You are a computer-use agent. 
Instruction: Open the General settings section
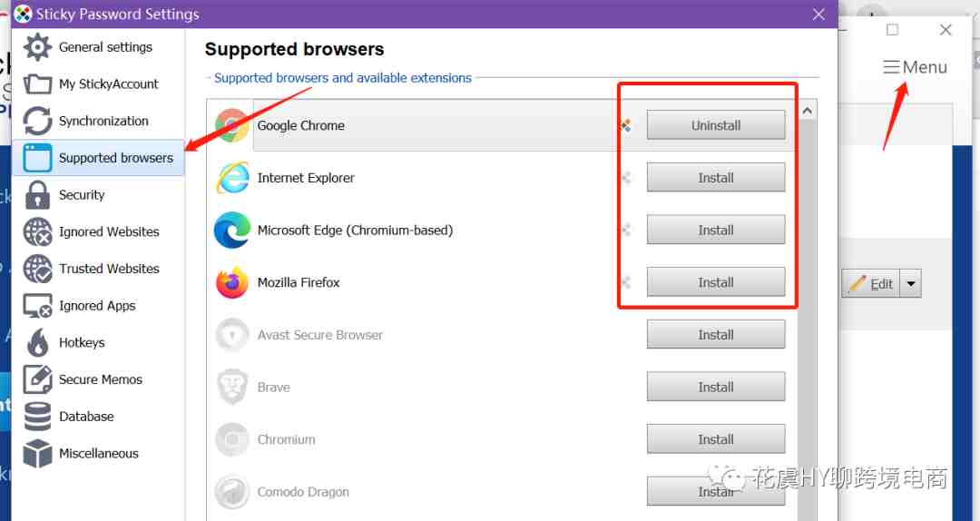pyautogui.click(x=98, y=47)
